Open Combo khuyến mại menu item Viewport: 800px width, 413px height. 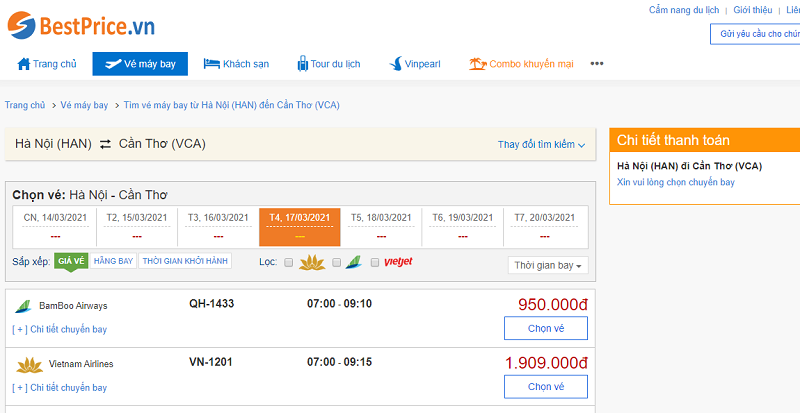[521, 64]
